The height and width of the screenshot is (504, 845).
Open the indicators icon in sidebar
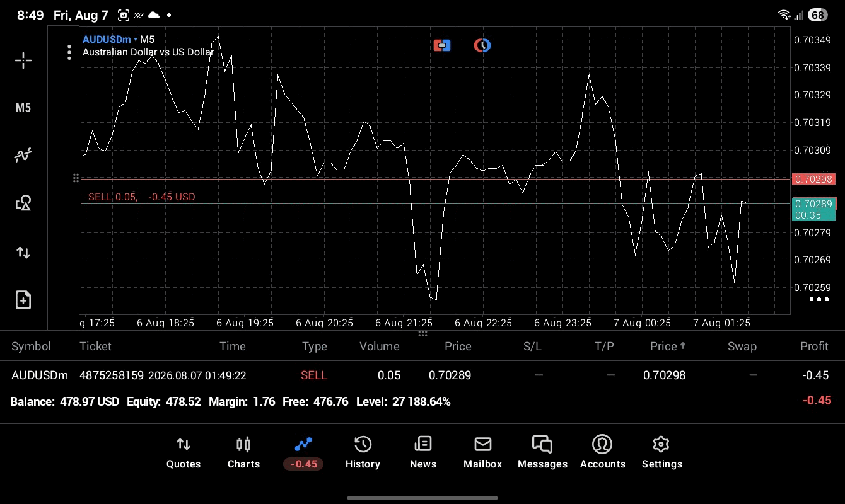(x=23, y=155)
